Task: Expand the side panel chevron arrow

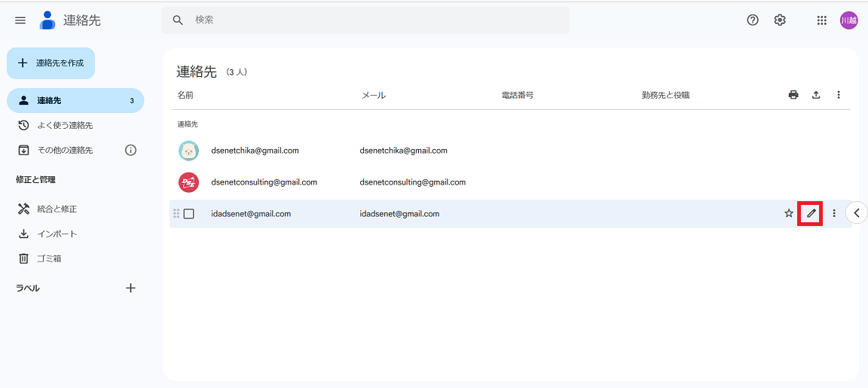Action: pyautogui.click(x=857, y=213)
